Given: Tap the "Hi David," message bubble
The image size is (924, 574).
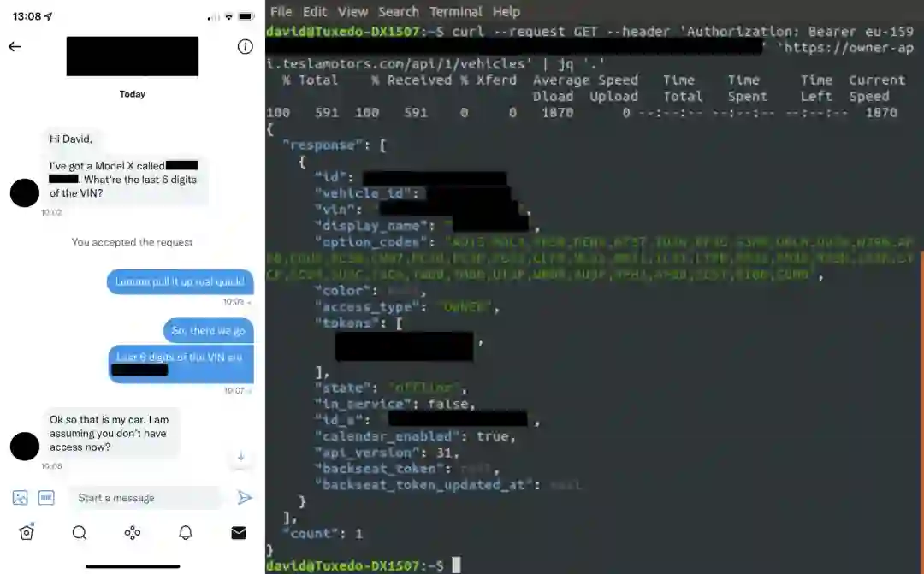Looking at the screenshot, I should point(71,139).
